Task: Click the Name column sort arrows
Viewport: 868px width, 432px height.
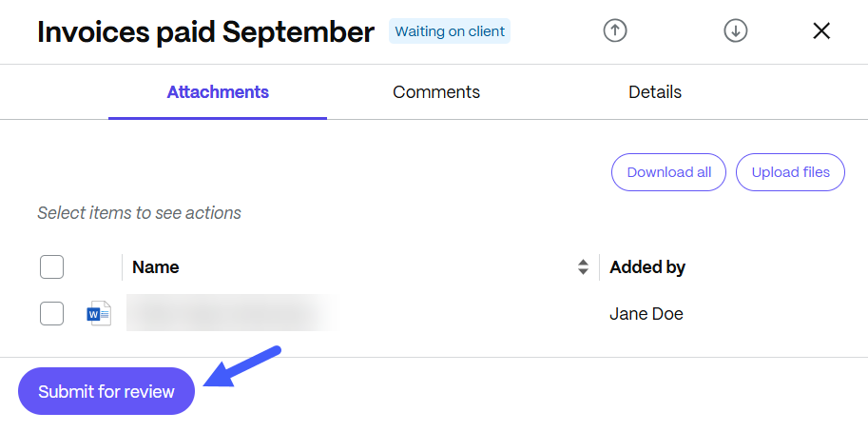Action: [x=583, y=267]
